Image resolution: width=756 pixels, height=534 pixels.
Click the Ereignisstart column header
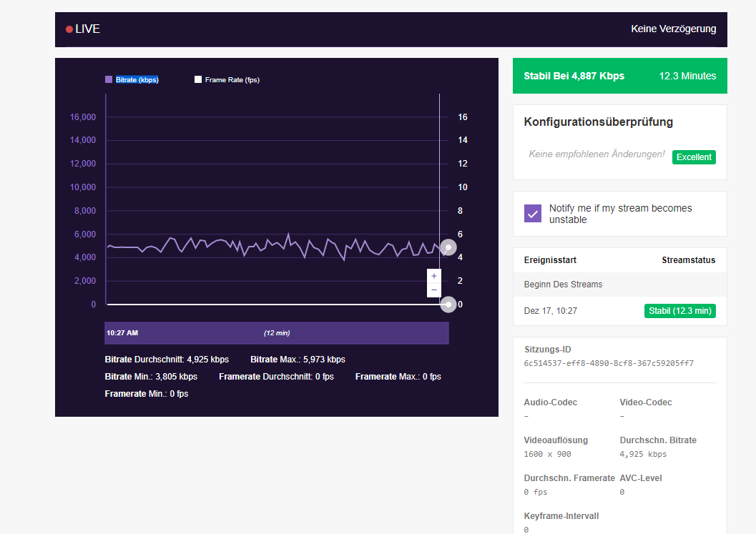[550, 260]
